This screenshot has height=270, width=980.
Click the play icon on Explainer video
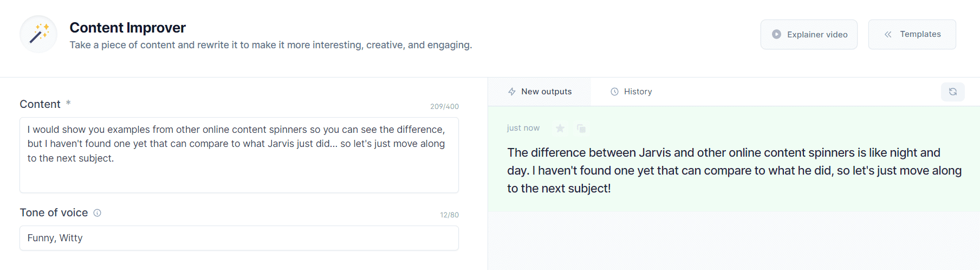(x=776, y=34)
